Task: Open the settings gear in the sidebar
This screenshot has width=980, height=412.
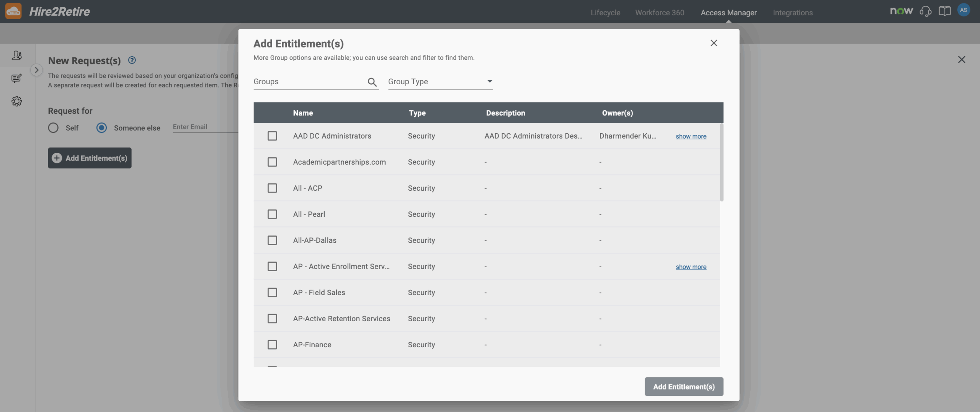Action: [16, 101]
